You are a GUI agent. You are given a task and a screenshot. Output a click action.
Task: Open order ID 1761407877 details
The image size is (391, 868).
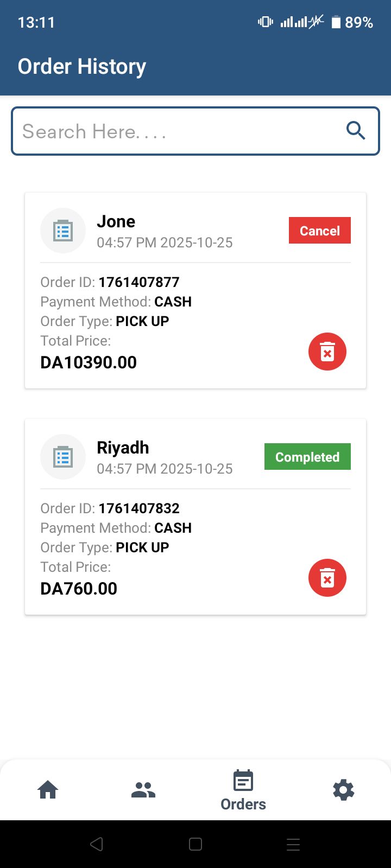pyautogui.click(x=138, y=282)
